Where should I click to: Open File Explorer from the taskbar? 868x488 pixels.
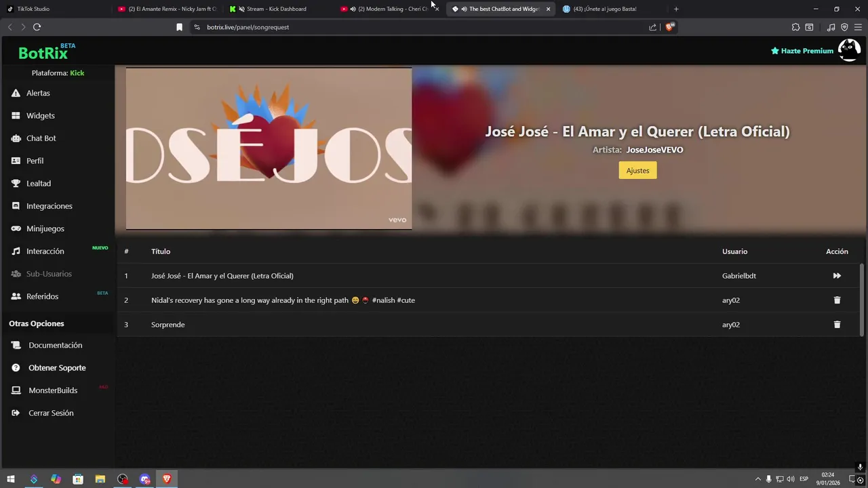click(x=100, y=479)
